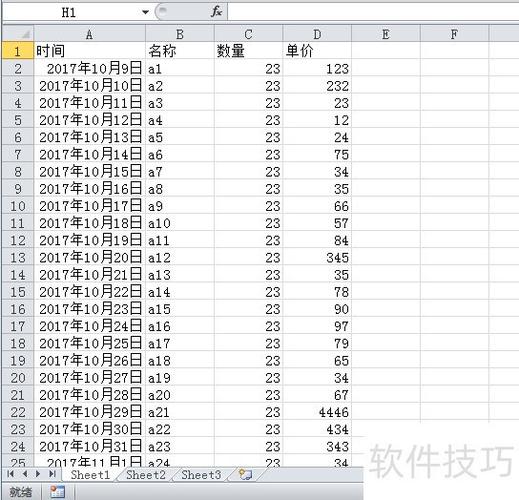Select column E header
This screenshot has width=519, height=500.
click(386, 34)
